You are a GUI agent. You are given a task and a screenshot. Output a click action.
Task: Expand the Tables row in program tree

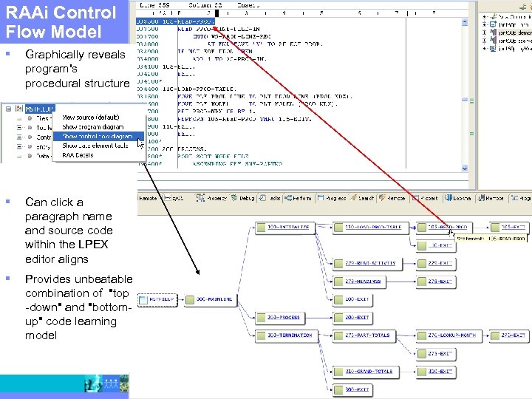[19, 128]
